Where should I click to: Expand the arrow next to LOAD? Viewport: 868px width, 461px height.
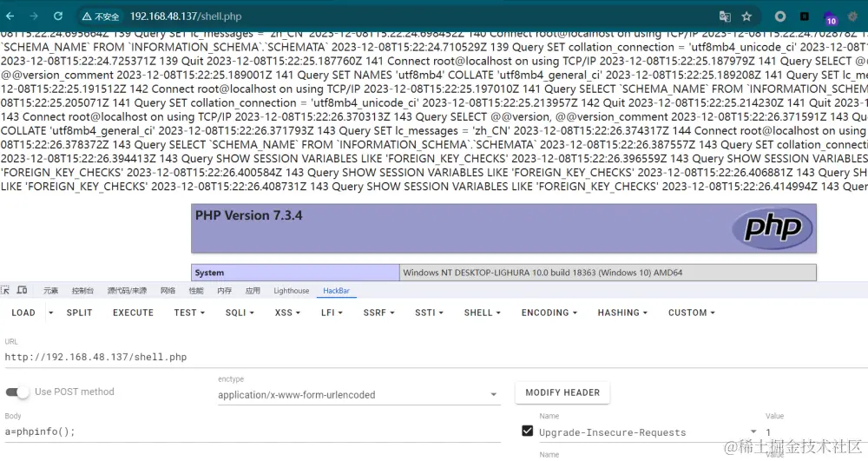51,313
